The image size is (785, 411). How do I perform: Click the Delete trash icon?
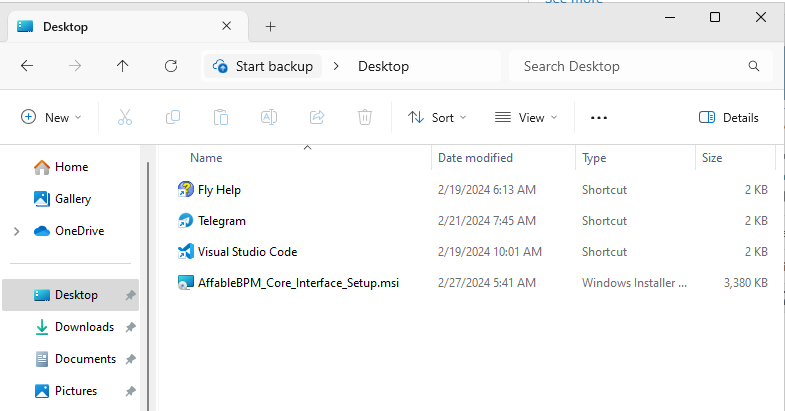365,117
